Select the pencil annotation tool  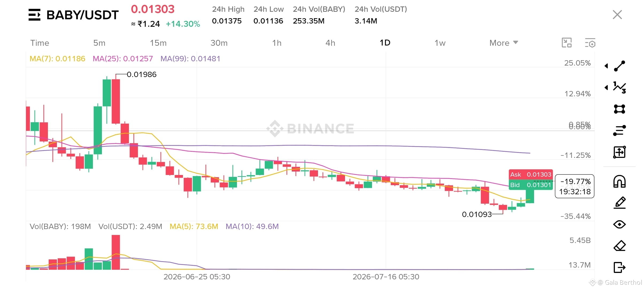coord(619,203)
